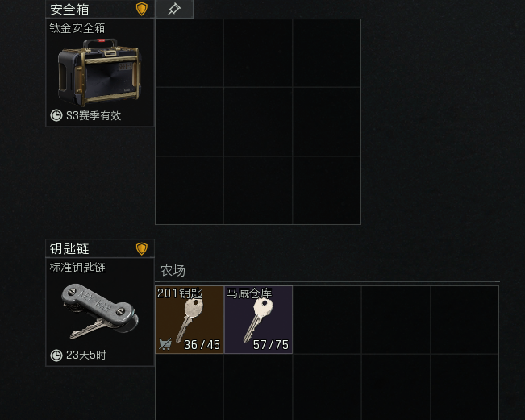Screen dimensions: 525x420
Task: Open the 钥匙链 header tab
Action: (100, 248)
